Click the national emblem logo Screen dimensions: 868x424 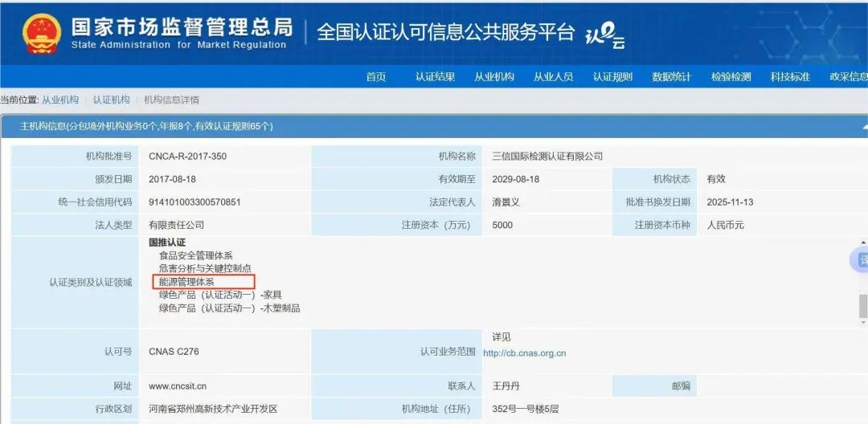[42, 33]
